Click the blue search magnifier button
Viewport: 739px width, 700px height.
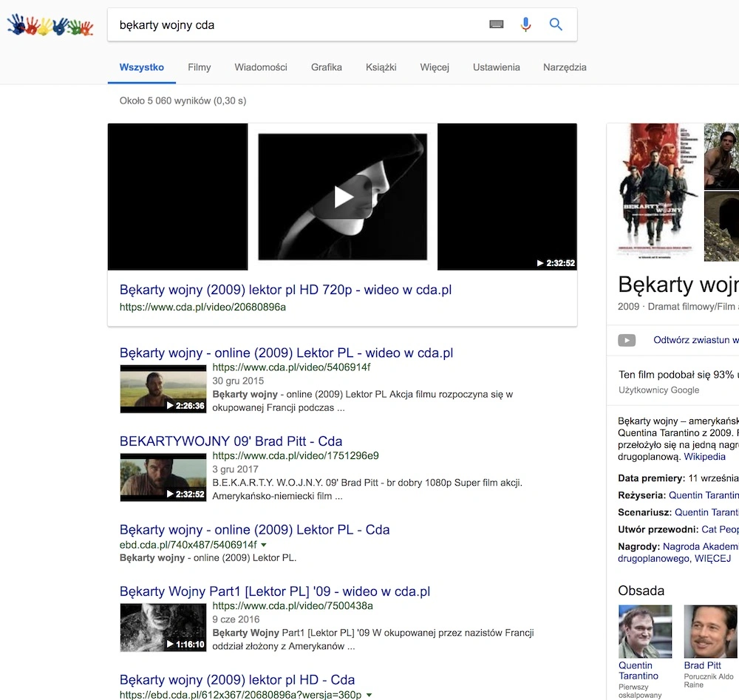tap(556, 24)
